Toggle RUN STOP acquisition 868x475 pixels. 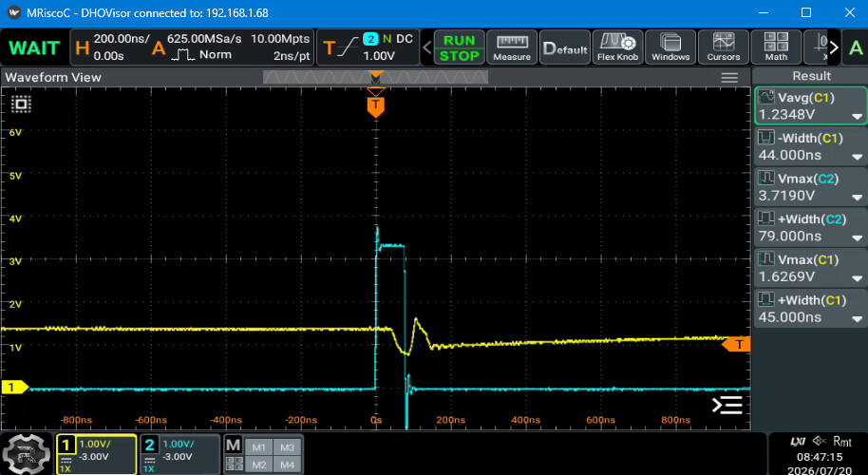(x=459, y=47)
